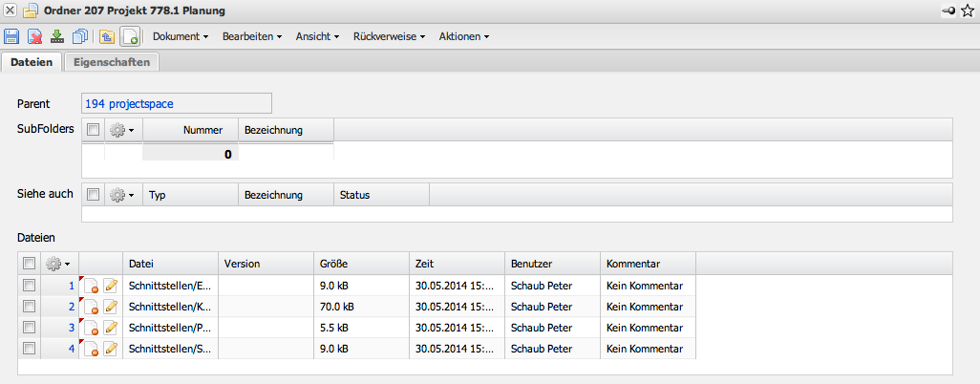Click the new document icon with green plus
Screen dimensions: 980x384
[130, 37]
